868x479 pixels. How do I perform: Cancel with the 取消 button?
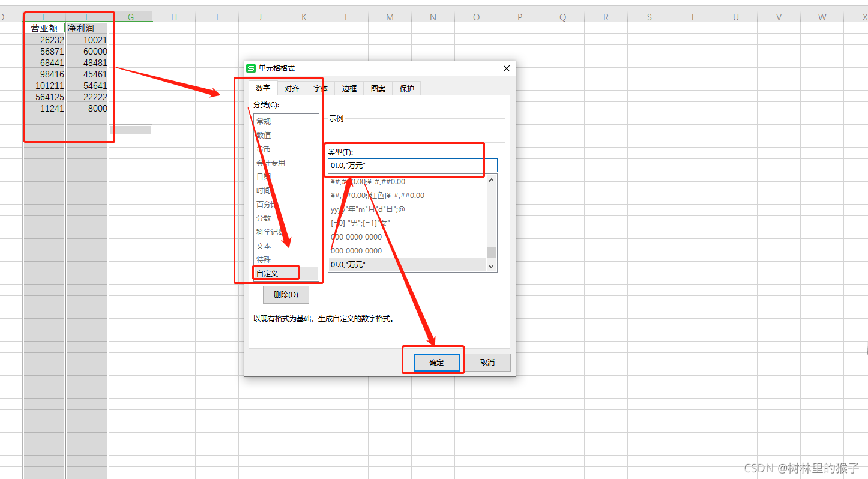point(487,363)
